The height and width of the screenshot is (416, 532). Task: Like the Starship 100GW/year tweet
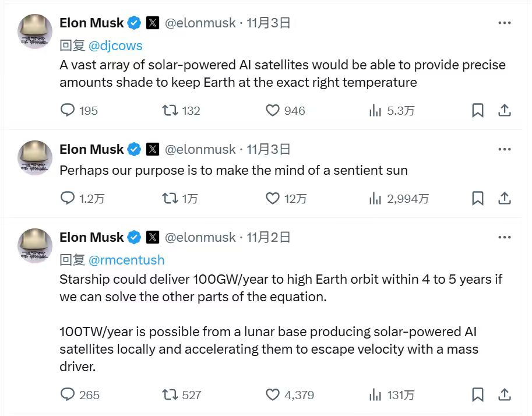coord(273,395)
